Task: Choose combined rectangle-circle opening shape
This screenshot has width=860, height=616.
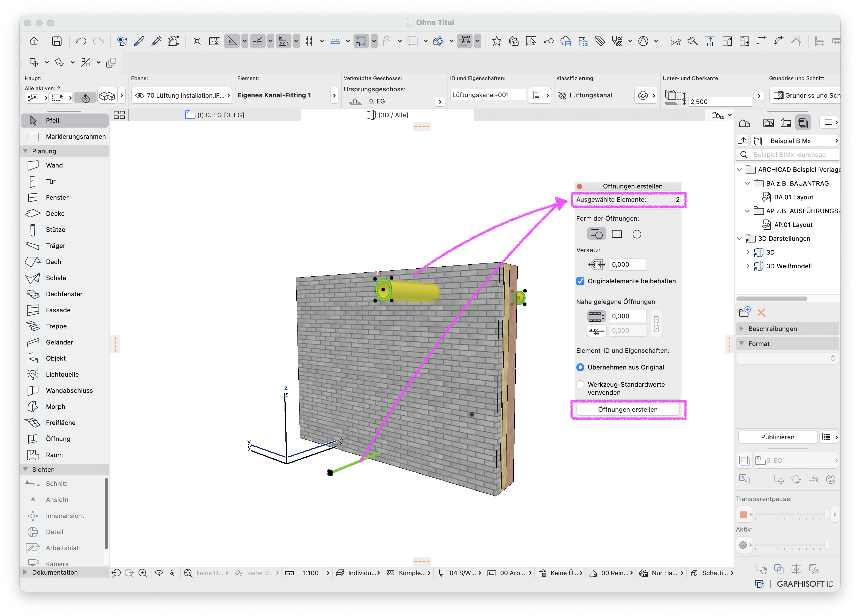Action: [596, 234]
